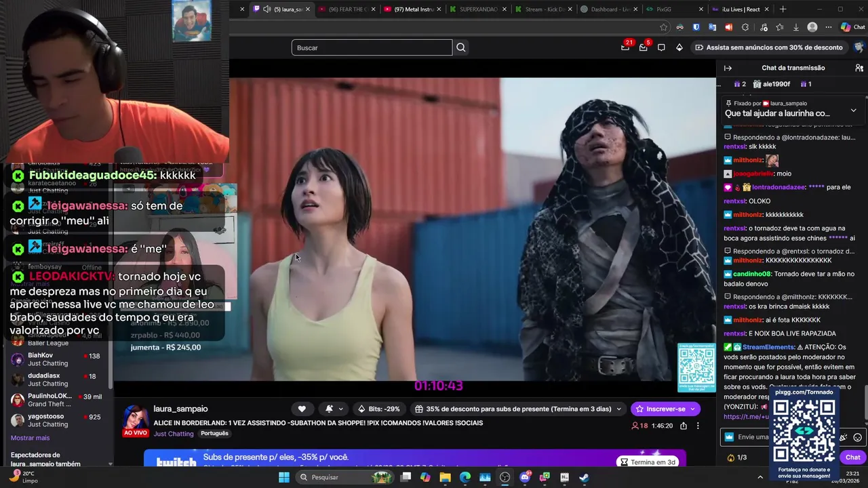Viewport: 868px width, 488px height.
Task: Open the Prime loot crown icon with 21 badge
Action: pyautogui.click(x=625, y=47)
